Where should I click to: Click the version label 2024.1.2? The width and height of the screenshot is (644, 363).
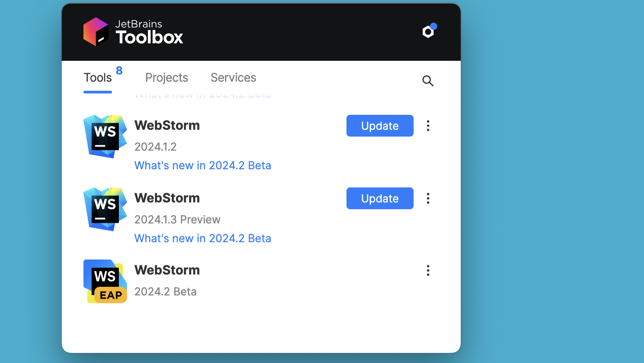[156, 147]
